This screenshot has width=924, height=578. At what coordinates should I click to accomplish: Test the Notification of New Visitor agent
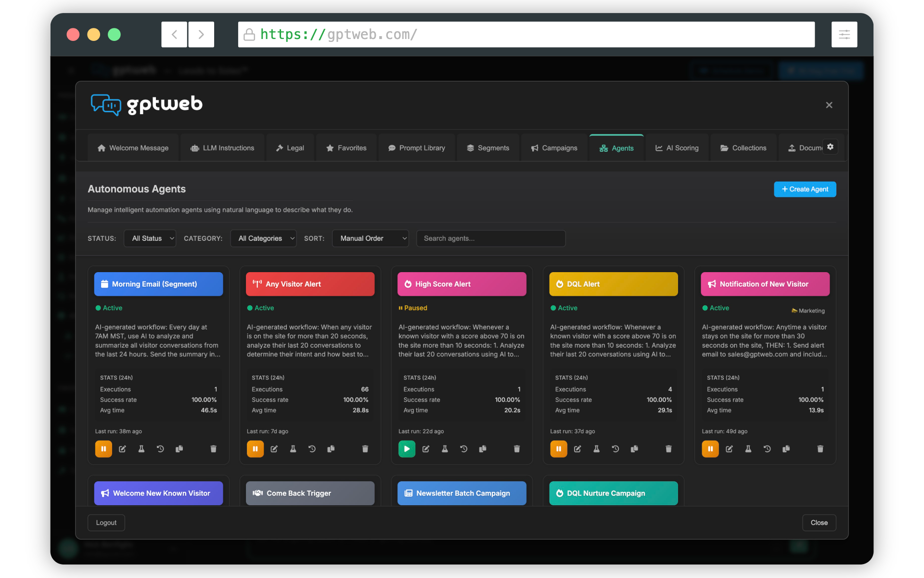[x=748, y=449]
